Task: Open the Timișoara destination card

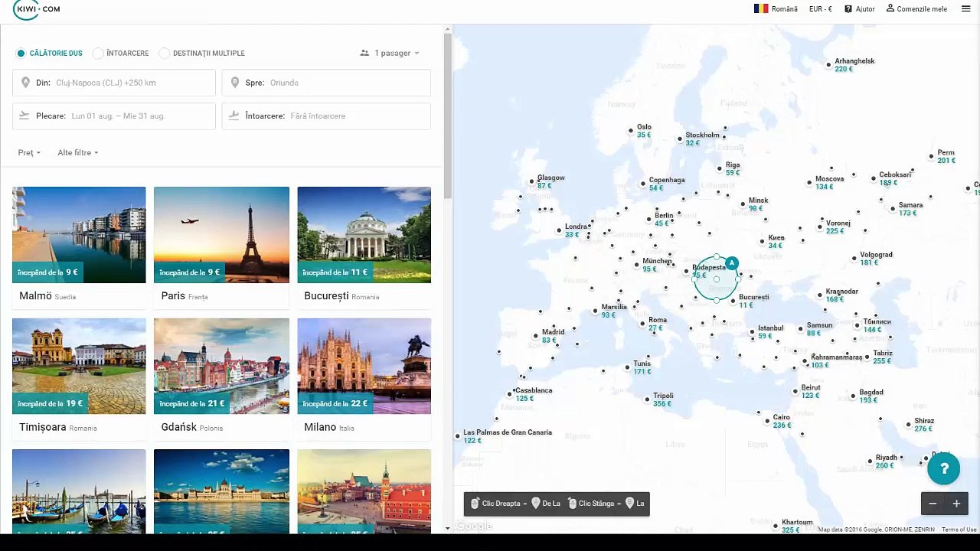Action: tap(79, 379)
